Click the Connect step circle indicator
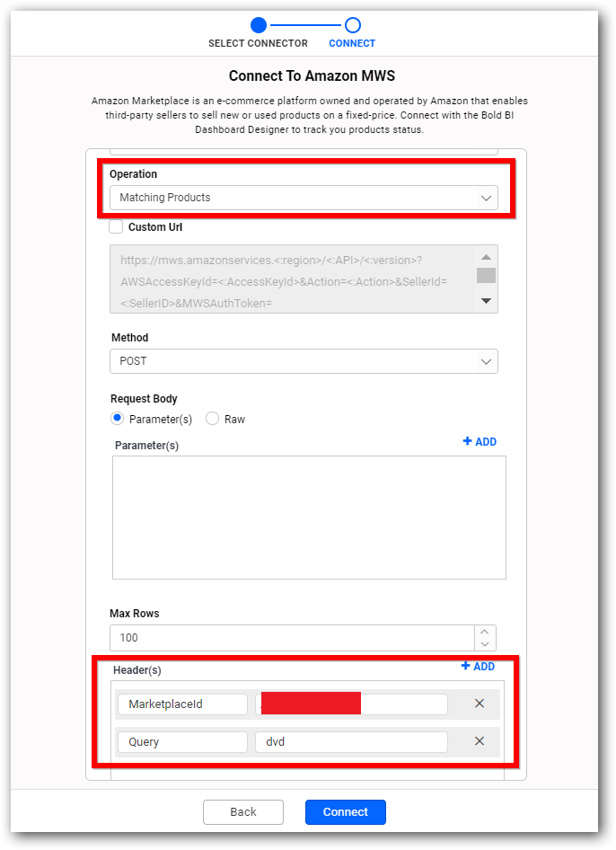This screenshot has height=850, width=616. click(x=353, y=25)
